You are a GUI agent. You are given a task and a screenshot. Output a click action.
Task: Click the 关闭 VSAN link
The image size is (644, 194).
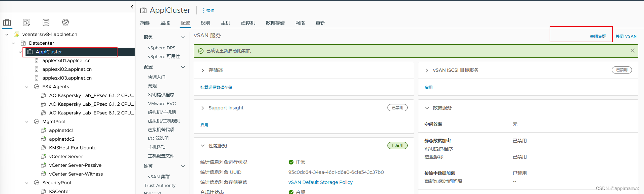point(626,36)
